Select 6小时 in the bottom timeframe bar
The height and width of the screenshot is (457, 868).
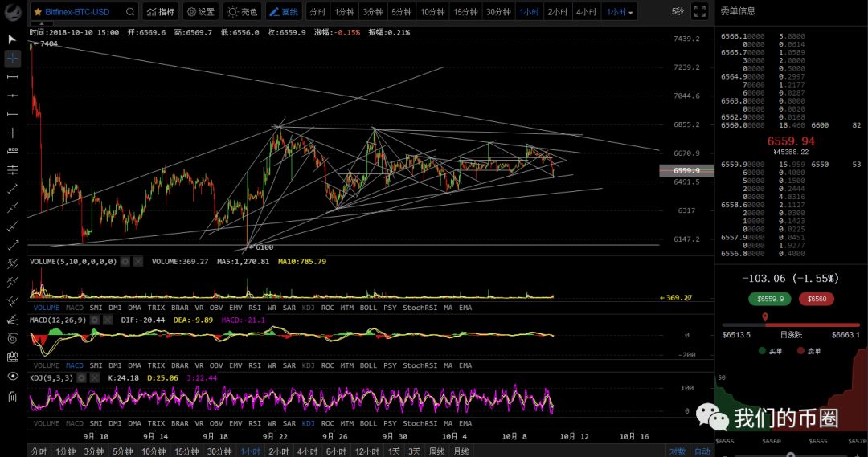[x=337, y=451]
